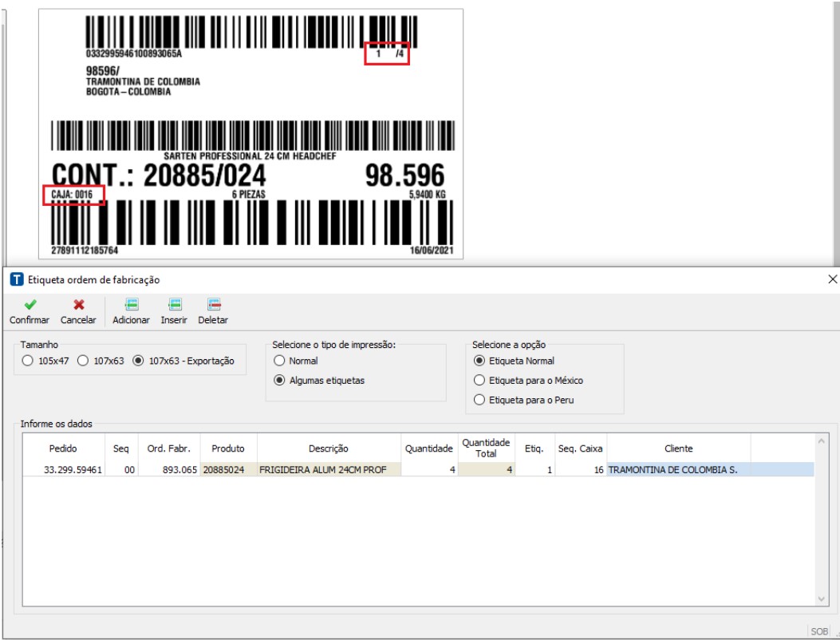Click the blue T app icon in title bar
Image resolution: width=840 pixels, height=640 pixels.
[x=16, y=279]
